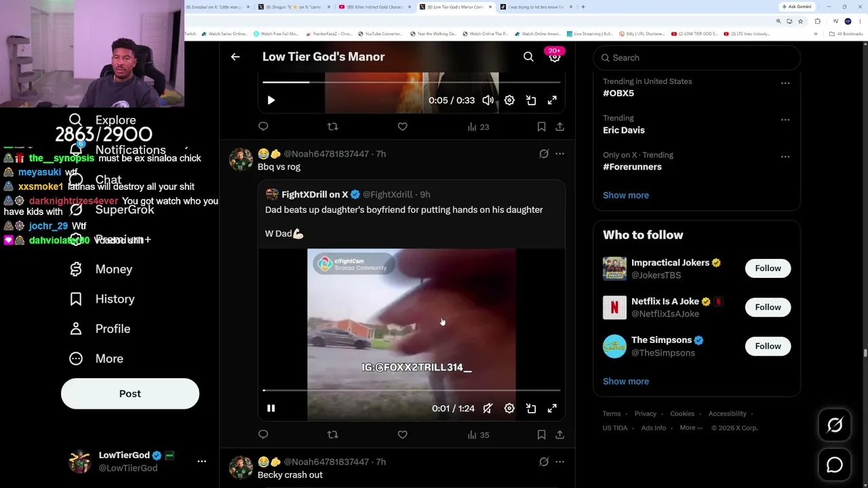Screen dimensions: 868x488
Task: Seek in the 1:24 video progress bar
Action: click(412, 390)
